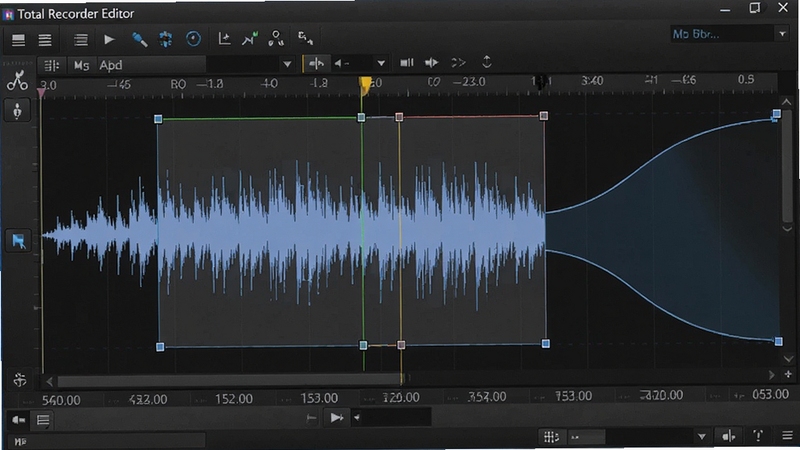Click the 152.00 value in bottom row

(234, 399)
